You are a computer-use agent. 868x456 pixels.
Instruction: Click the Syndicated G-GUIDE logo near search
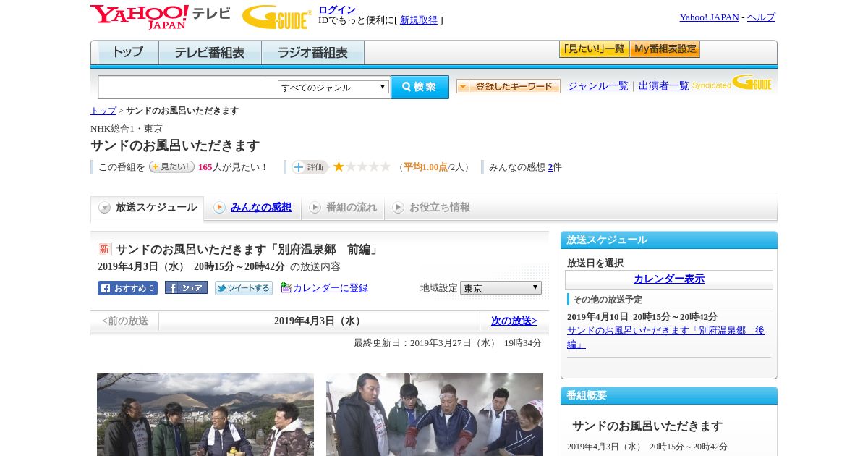coord(731,83)
